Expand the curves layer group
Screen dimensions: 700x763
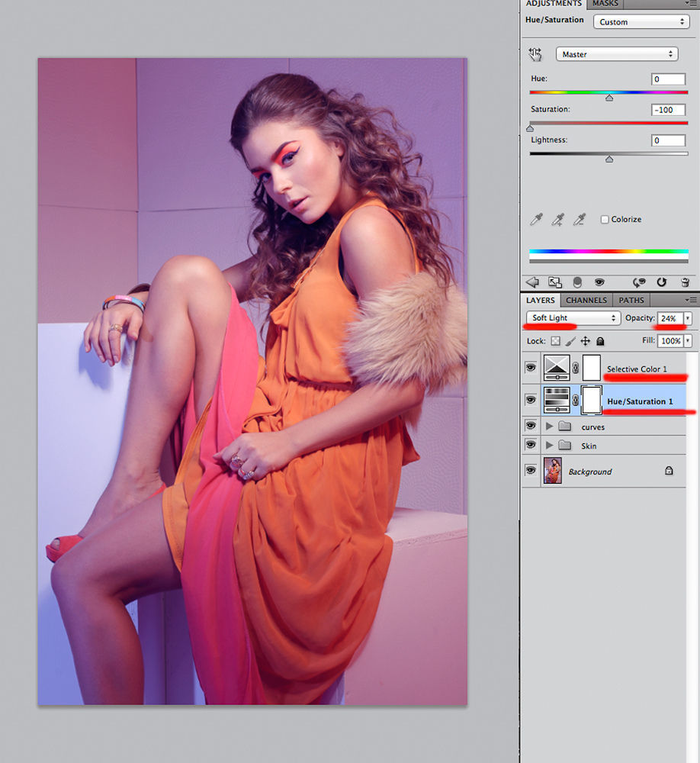pos(549,427)
